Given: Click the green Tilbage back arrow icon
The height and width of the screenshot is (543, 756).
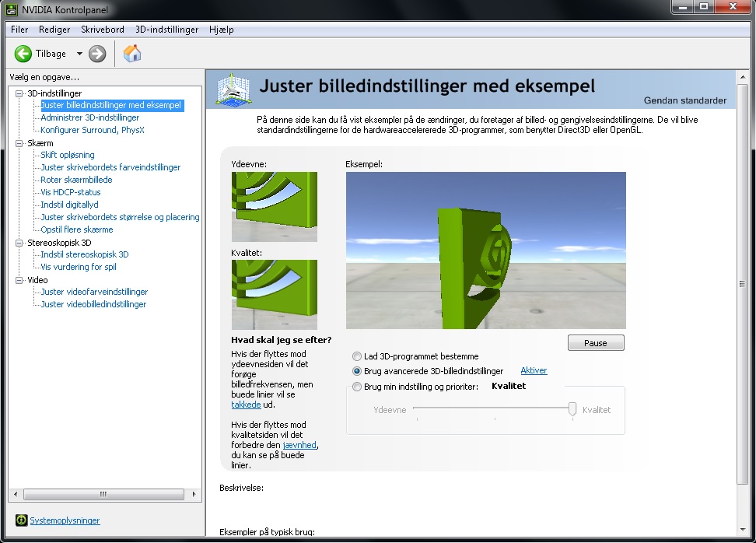Looking at the screenshot, I should 23,54.
